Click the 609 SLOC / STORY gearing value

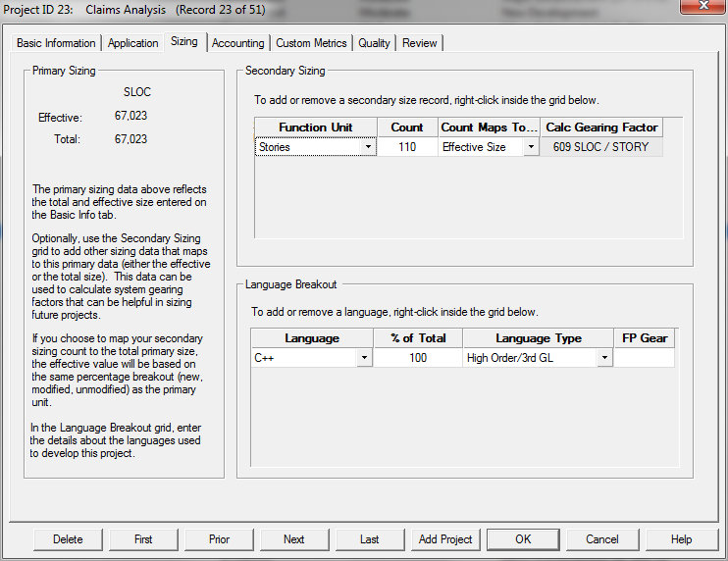tap(600, 147)
